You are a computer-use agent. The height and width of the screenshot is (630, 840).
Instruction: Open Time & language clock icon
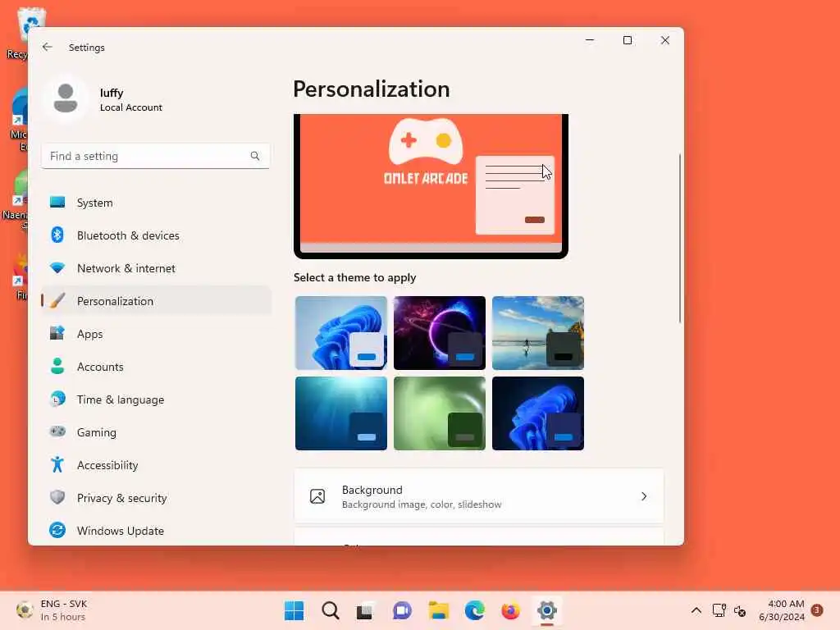(57, 399)
